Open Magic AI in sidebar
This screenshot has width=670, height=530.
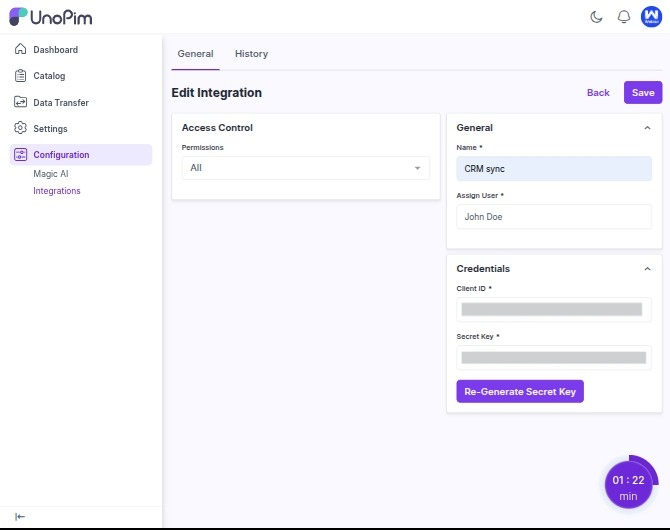click(51, 173)
